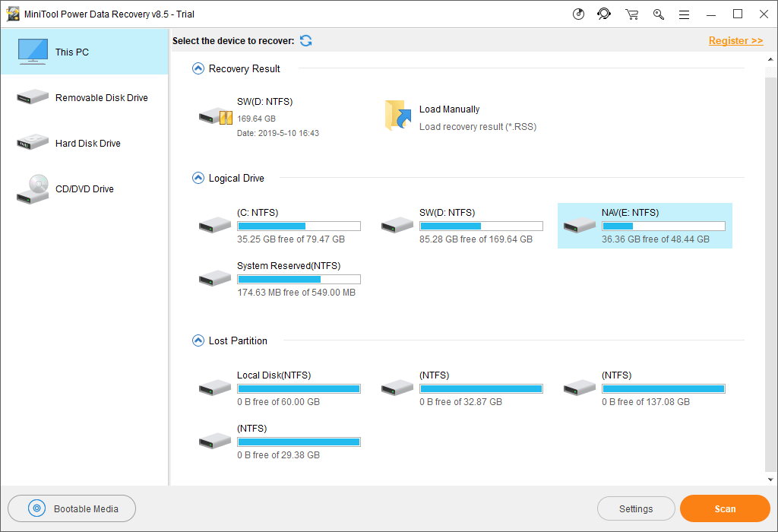778x532 pixels.
Task: Collapse the Logical Drive section
Action: click(198, 178)
